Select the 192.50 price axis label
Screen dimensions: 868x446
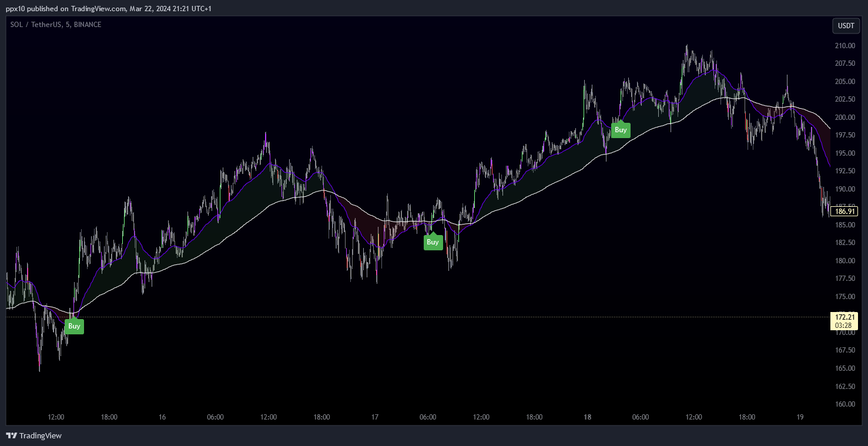(844, 171)
